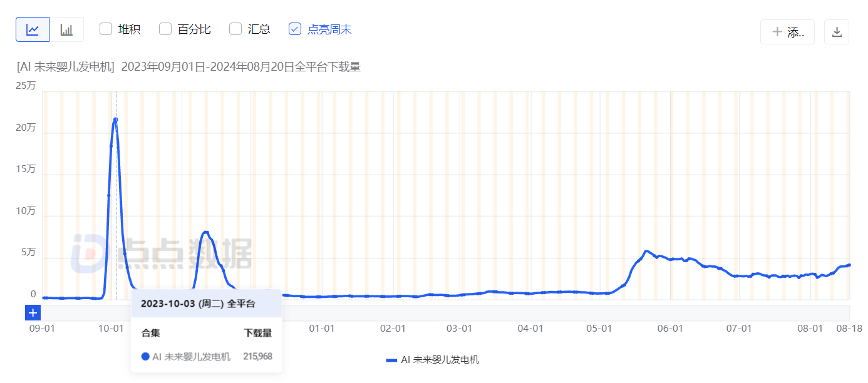868x383 pixels.
Task: Click the 2023-10-03 peak data point
Action: 116,120
